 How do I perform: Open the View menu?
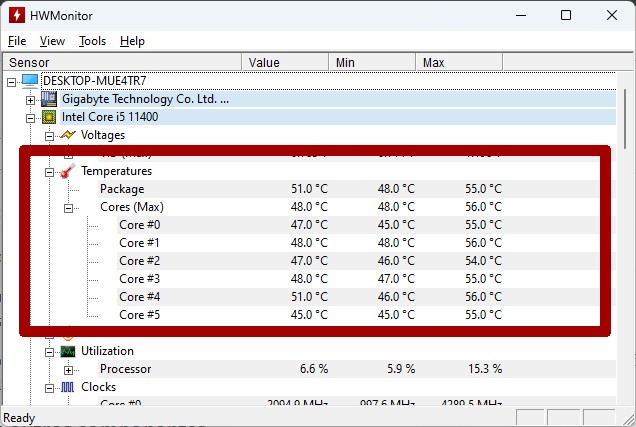52,41
